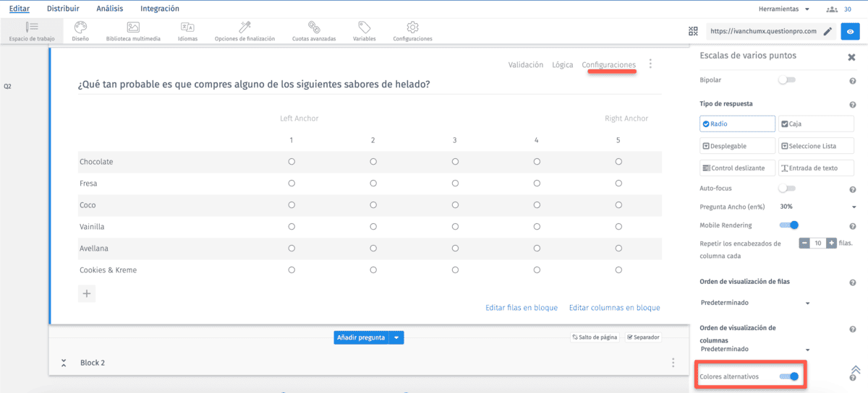Open Cuotas avanzadas
The image size is (868, 393).
(x=314, y=31)
